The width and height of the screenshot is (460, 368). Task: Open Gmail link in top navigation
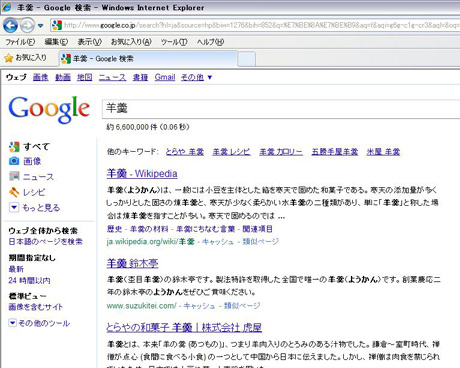(165, 77)
